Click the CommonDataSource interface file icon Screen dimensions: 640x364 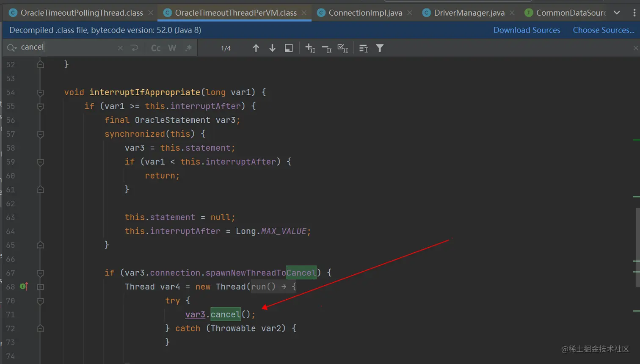(x=529, y=13)
